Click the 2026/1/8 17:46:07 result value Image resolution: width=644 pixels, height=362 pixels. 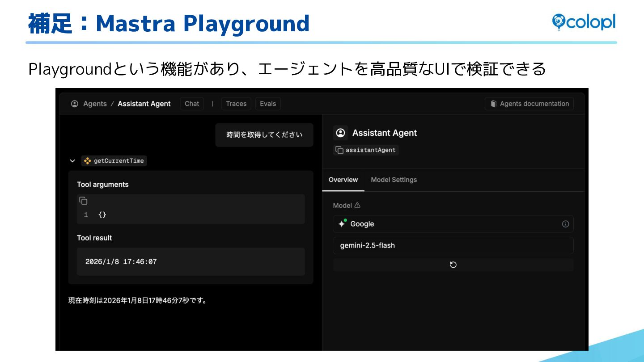point(121,261)
